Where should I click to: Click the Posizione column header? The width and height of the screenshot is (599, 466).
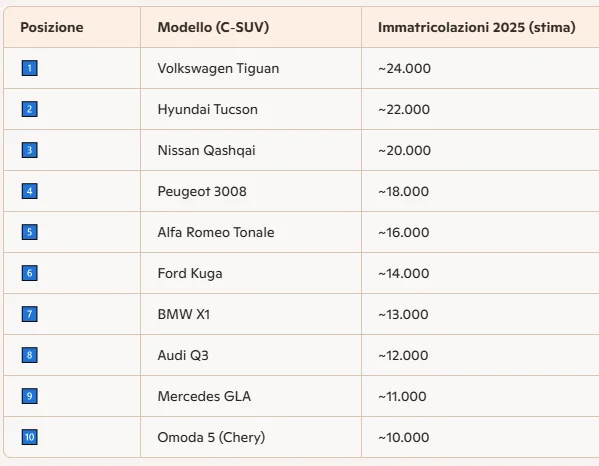[52, 28]
